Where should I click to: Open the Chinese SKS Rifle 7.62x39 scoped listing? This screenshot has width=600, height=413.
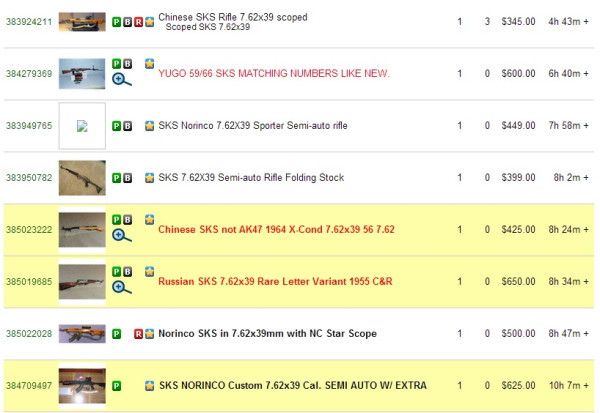(x=233, y=17)
